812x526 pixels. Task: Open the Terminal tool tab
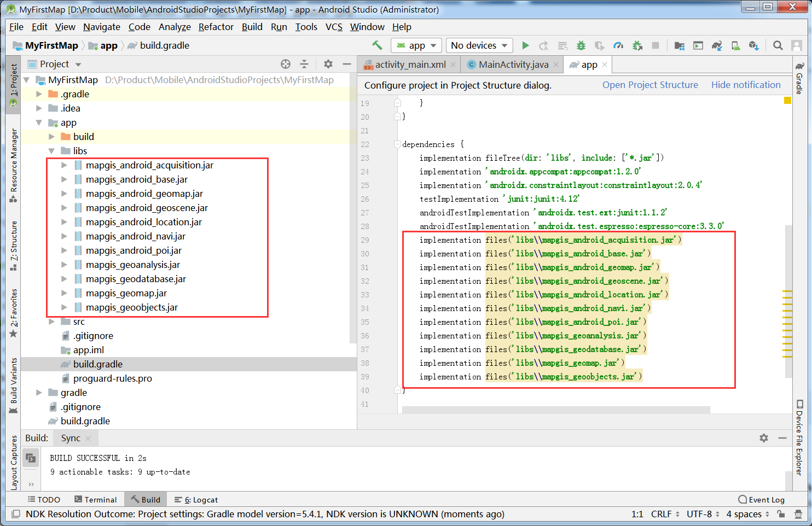(x=96, y=500)
